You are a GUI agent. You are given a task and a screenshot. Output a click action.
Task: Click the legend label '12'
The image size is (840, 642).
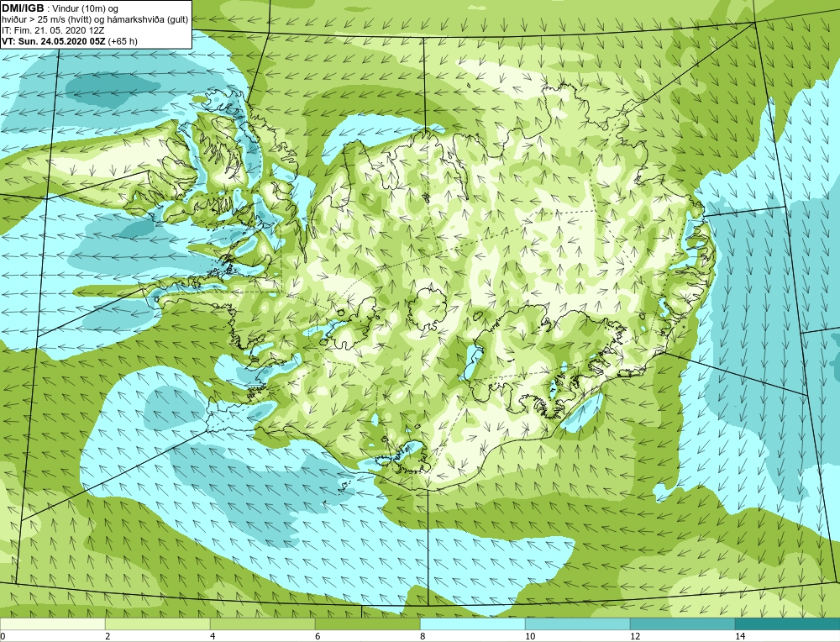[635, 636]
